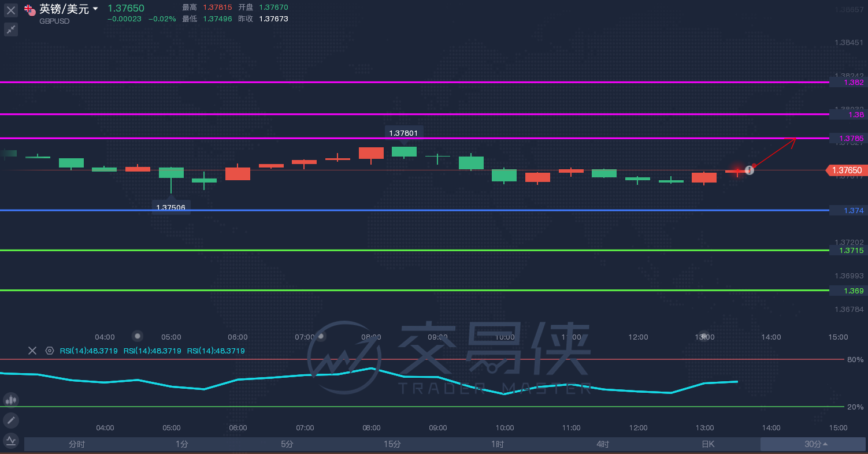
Task: Click the candlestick chart type icon
Action: coord(11,400)
